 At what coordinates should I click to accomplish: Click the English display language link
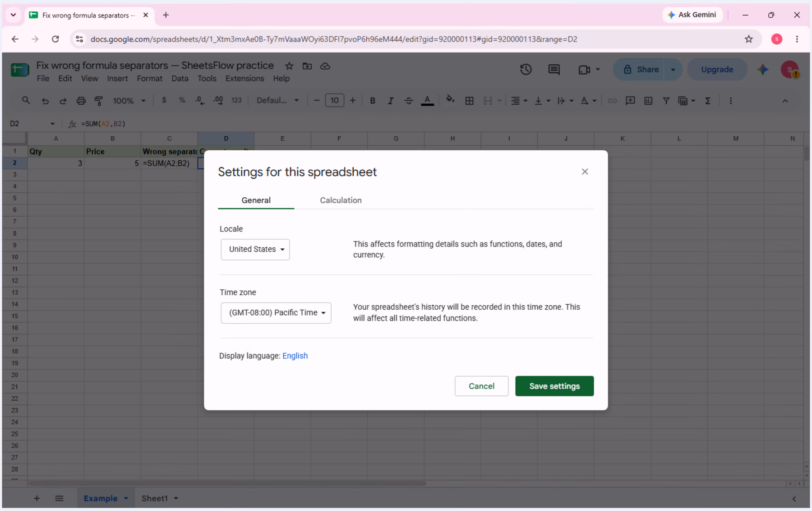295,356
